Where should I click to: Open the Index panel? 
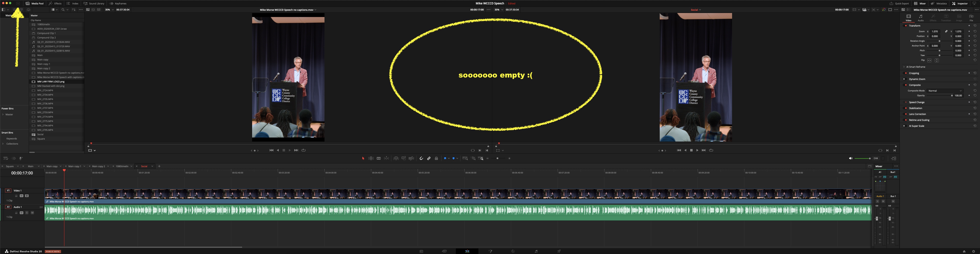pyautogui.click(x=73, y=3)
